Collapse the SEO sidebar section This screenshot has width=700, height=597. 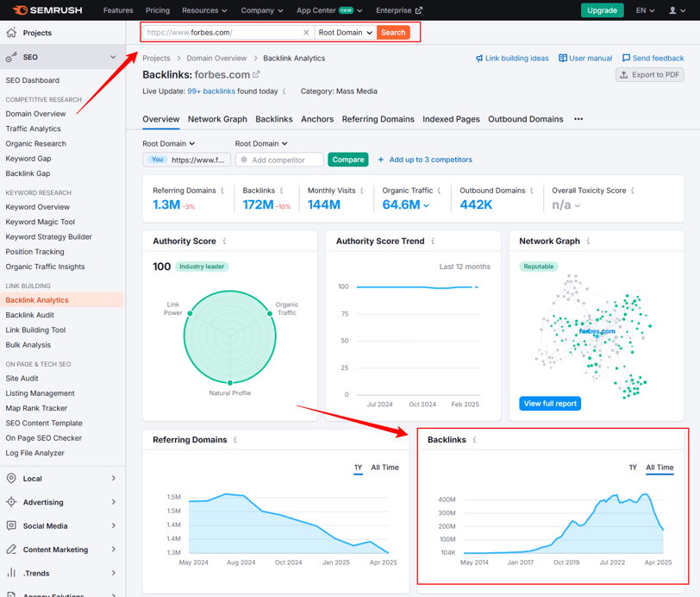(113, 57)
